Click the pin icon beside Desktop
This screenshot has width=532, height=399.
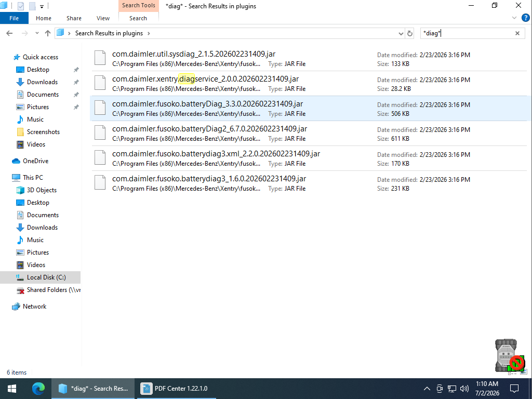[x=76, y=70]
